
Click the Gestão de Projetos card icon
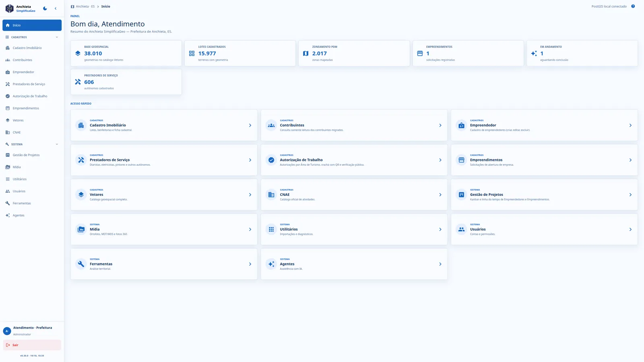[x=461, y=195]
